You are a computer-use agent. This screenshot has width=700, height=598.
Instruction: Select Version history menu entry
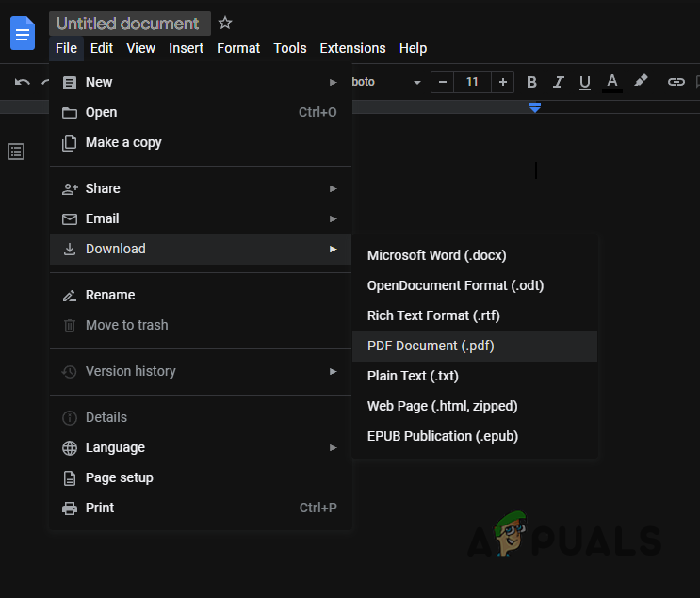click(x=201, y=372)
